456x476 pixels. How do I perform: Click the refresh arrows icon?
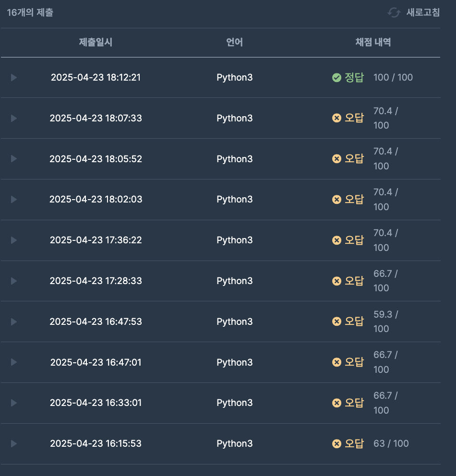point(394,13)
